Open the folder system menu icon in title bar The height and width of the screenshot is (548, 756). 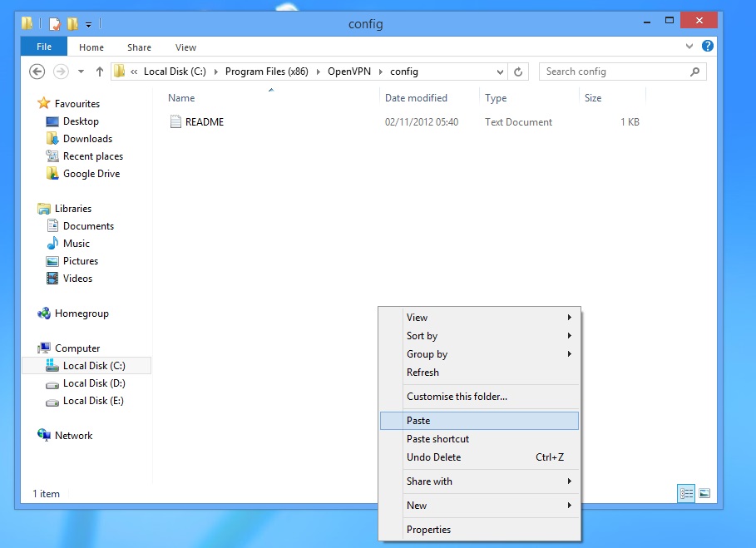[27, 23]
